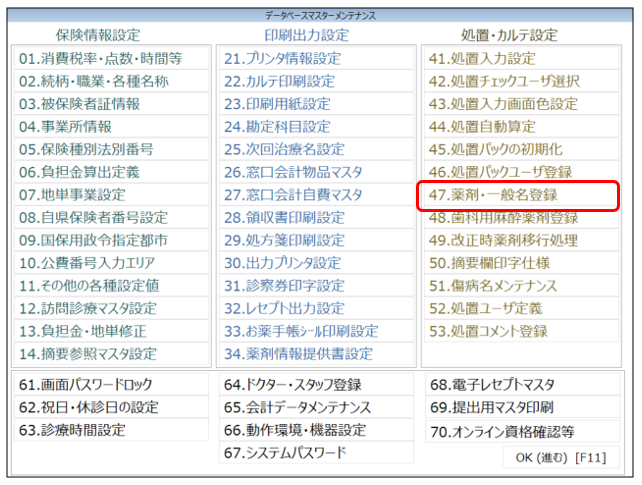This screenshot has height=485, width=642.
Task: Open 41.処置入力設定
Action: pos(482,59)
